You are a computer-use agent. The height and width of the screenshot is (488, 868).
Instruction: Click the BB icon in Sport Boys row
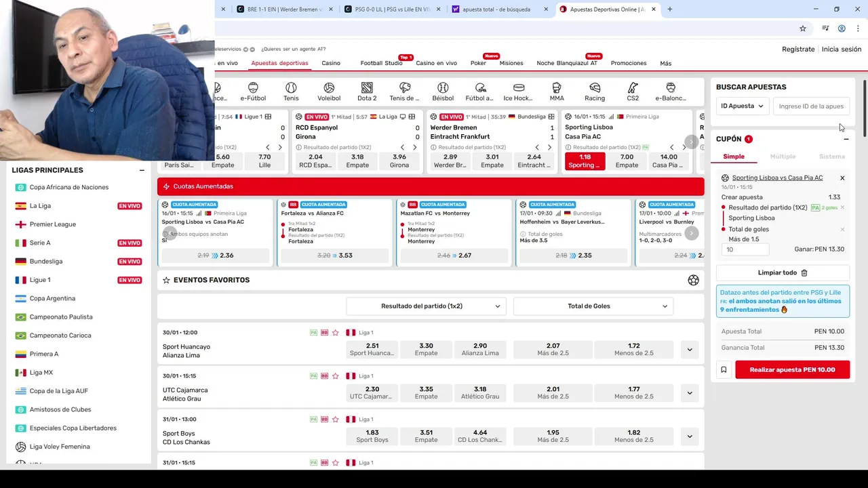coord(324,420)
